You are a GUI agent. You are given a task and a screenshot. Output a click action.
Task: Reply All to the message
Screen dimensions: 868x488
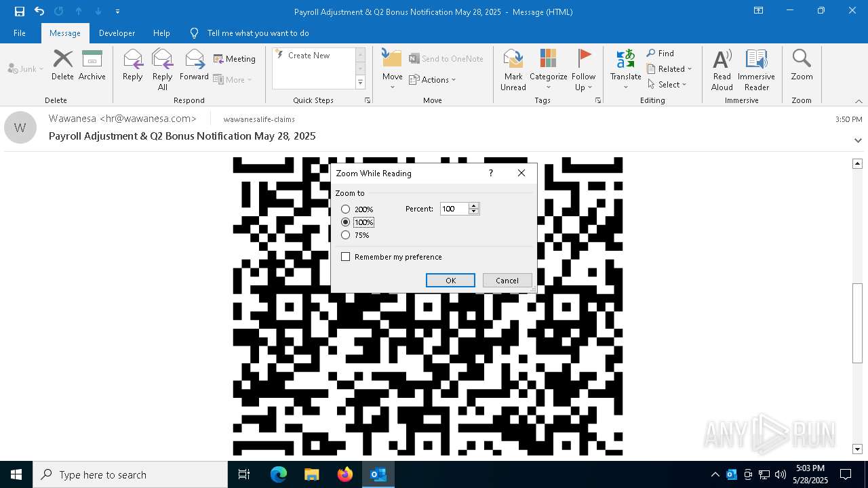click(x=163, y=70)
